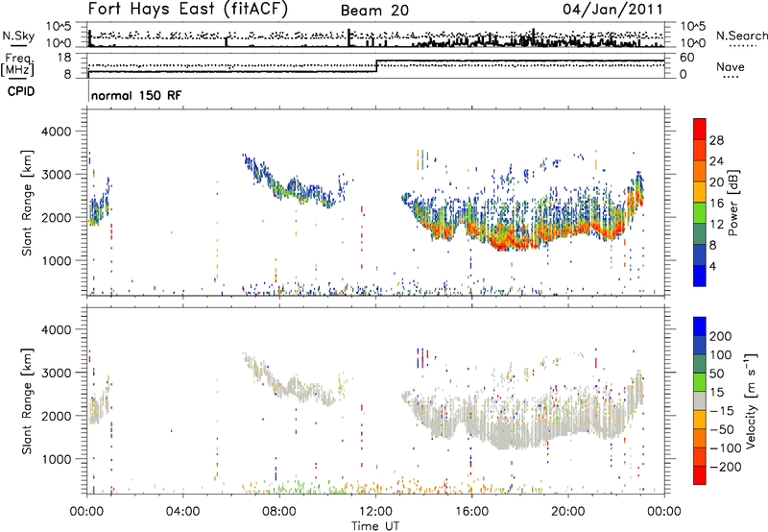Click the -200 label on velocity colorbar
Image resolution: width=768 pixels, height=532 pixels.
pyautogui.click(x=724, y=467)
